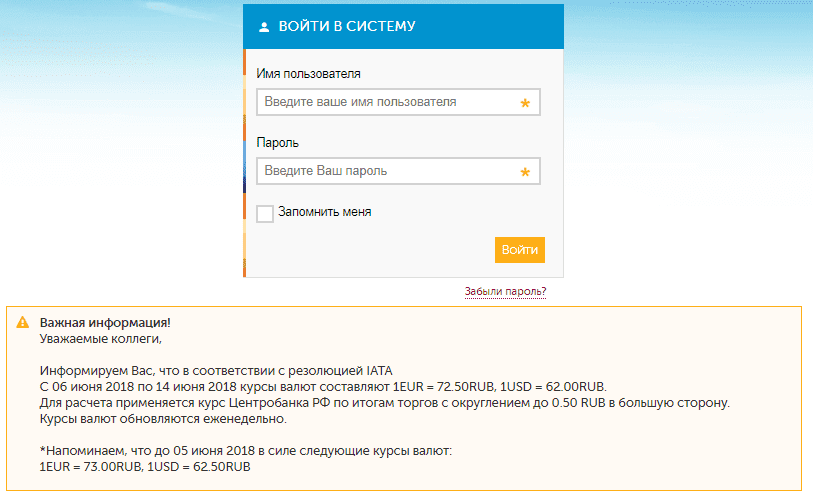Image resolution: width=813 pixels, height=491 pixels.
Task: Click the password field required asterisk
Action: 525,172
